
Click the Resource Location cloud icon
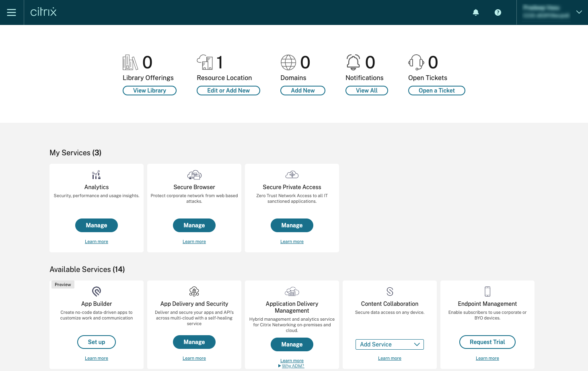205,62
